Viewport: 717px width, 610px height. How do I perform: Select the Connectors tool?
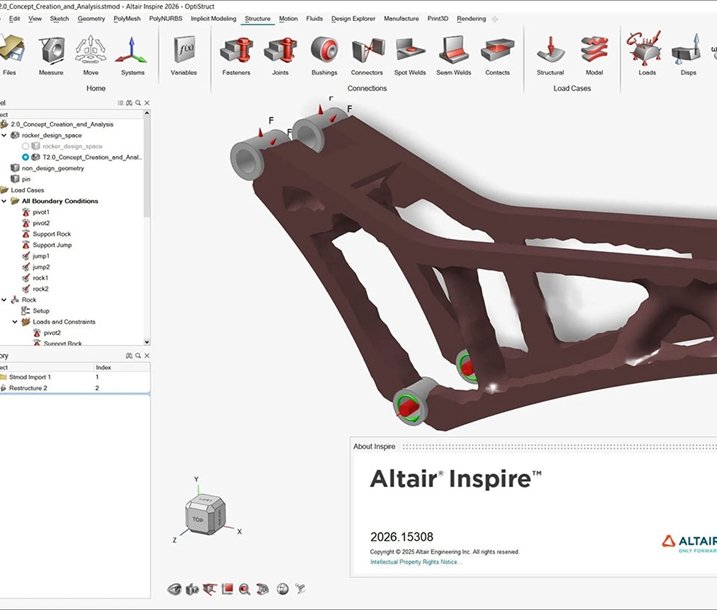pyautogui.click(x=367, y=50)
